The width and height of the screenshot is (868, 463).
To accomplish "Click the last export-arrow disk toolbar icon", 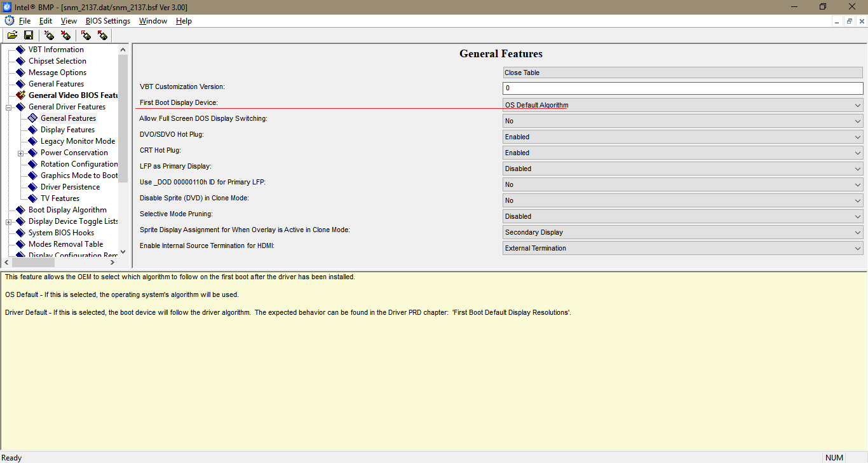I will pyautogui.click(x=102, y=35).
